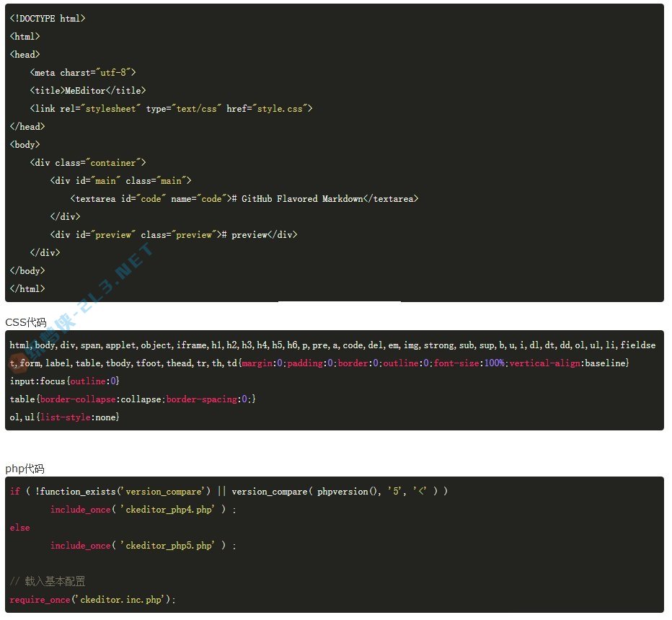Click the input:focus outline rule
The width and height of the screenshot is (672, 620).
[x=65, y=381]
